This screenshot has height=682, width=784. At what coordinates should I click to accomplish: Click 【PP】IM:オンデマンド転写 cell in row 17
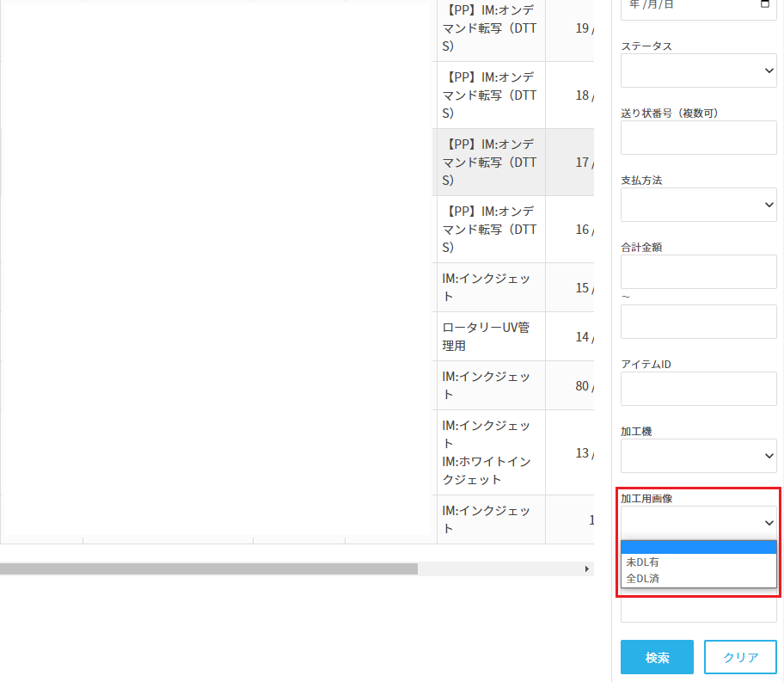tap(491, 163)
